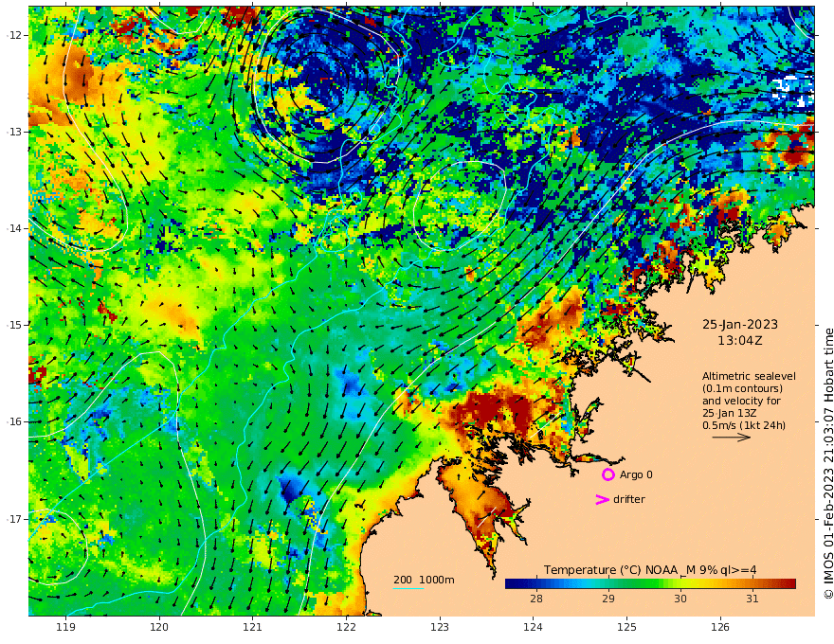Click the magenta drifter arrowhead legend symbol
Viewport: 834px width, 644px height.
point(602,499)
